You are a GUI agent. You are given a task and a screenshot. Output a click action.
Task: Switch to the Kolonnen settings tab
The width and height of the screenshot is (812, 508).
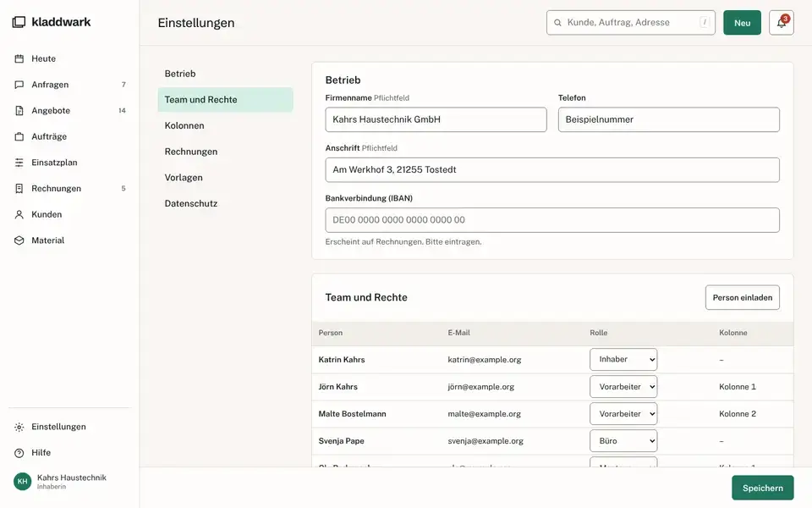pyautogui.click(x=225, y=125)
